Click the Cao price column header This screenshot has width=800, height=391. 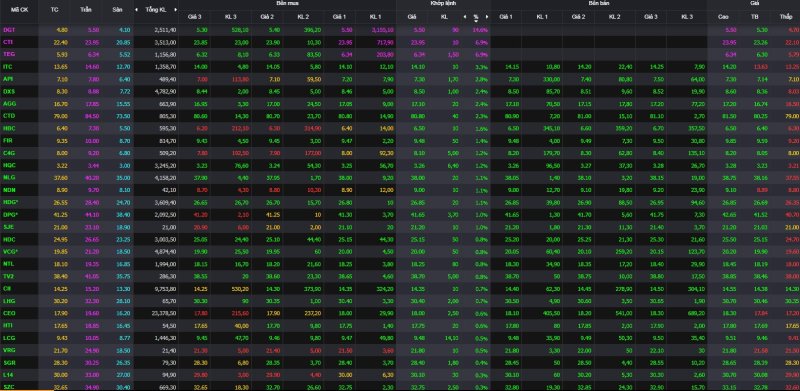coord(723,17)
